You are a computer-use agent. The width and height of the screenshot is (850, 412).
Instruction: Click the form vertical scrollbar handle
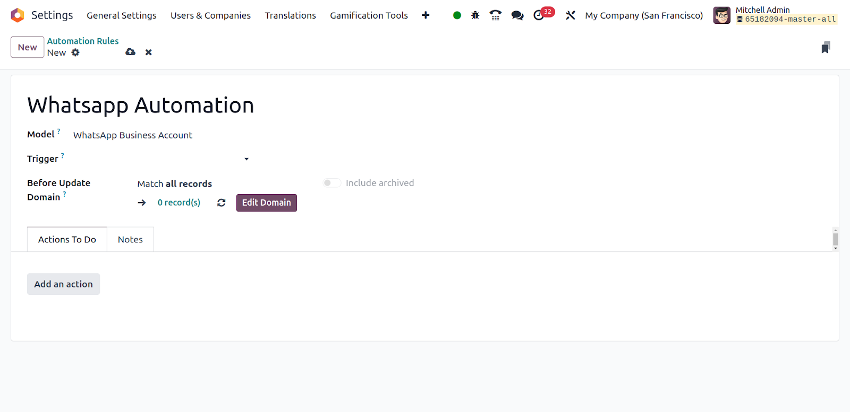click(835, 239)
